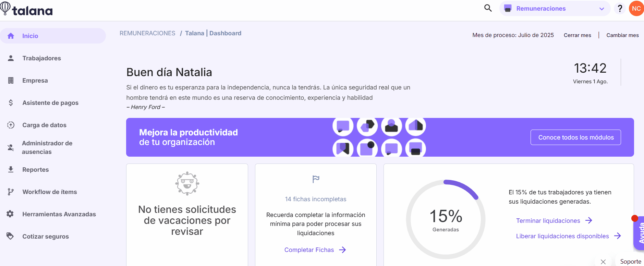Click the Trabajadores person icon

[x=11, y=58]
